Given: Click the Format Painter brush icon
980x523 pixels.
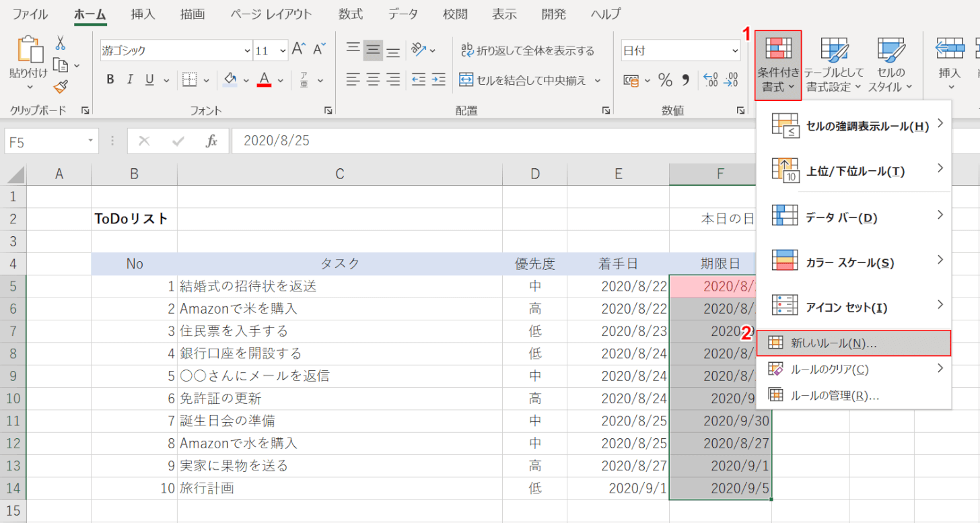Looking at the screenshot, I should tap(61, 87).
